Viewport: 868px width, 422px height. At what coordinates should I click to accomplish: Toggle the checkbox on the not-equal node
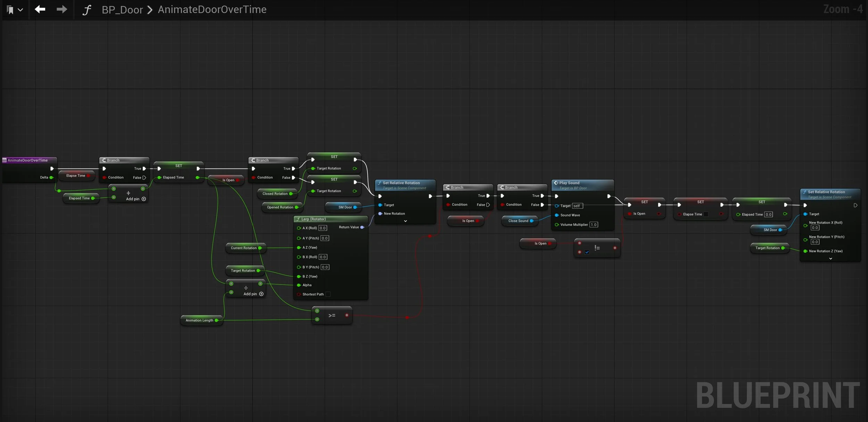(587, 252)
